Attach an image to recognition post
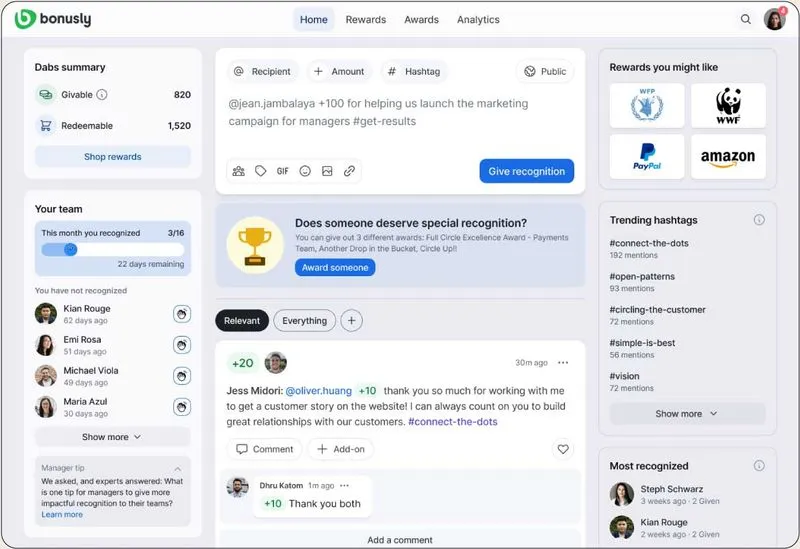The image size is (800, 549). pos(327,171)
